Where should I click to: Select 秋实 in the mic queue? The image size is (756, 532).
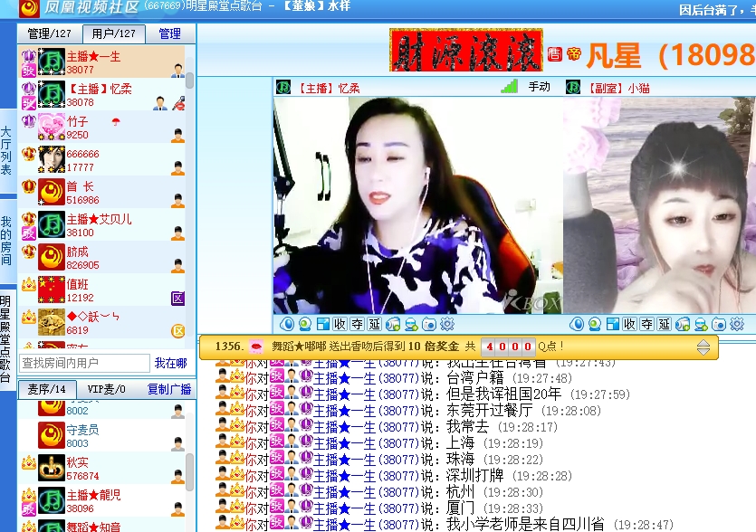coord(101,469)
